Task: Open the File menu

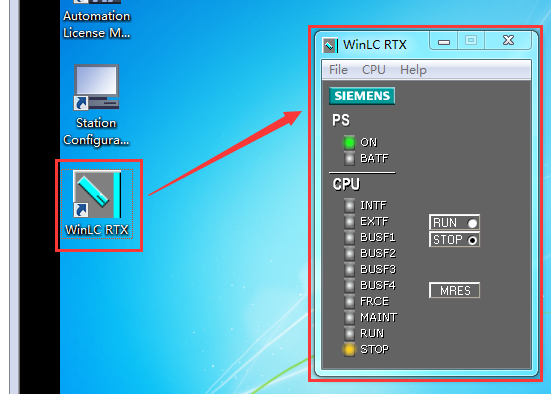Action: pyautogui.click(x=338, y=70)
